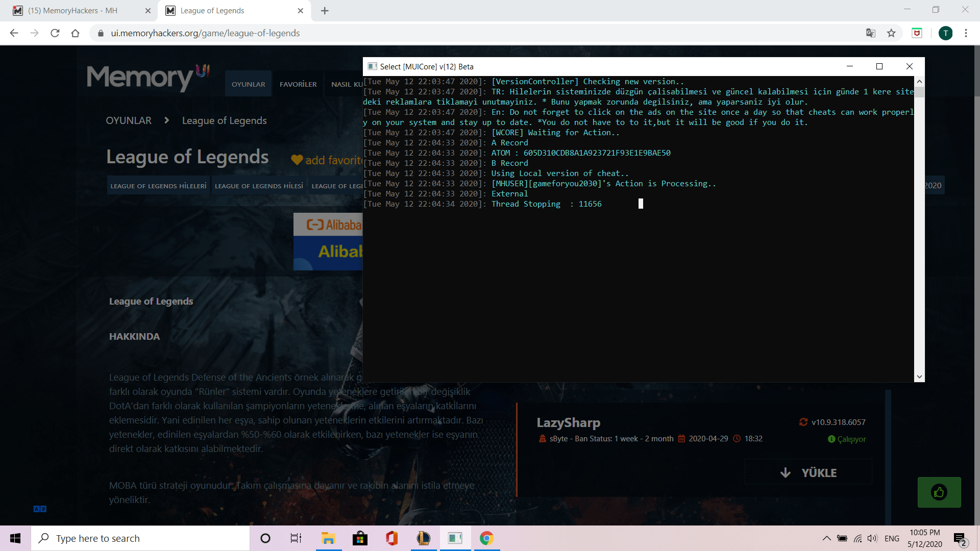Image resolution: width=980 pixels, height=551 pixels.
Task: Open the Alibaba advertisement banner
Action: [328, 242]
